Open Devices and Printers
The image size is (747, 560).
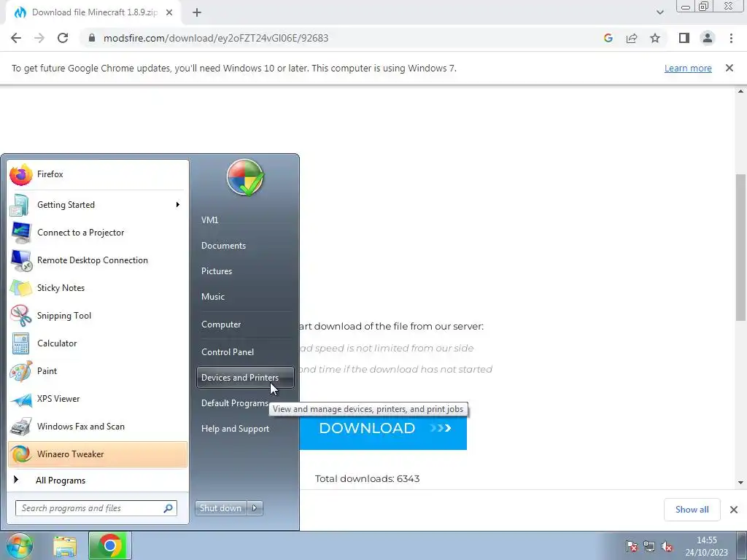click(245, 378)
